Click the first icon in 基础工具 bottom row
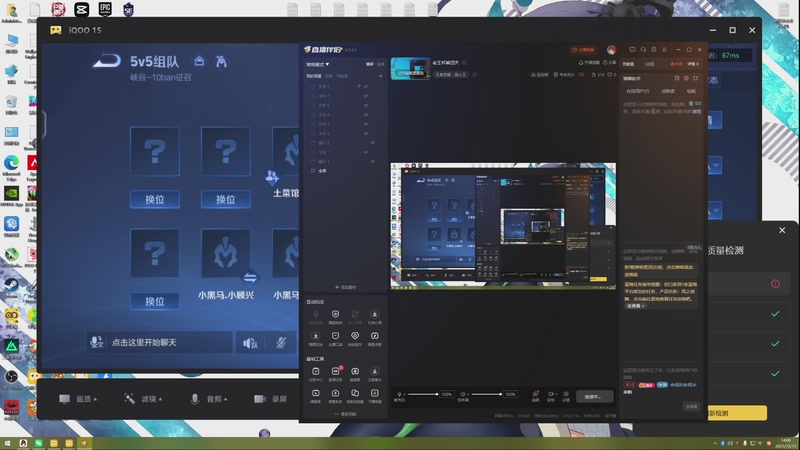800x450 pixels. 316,393
